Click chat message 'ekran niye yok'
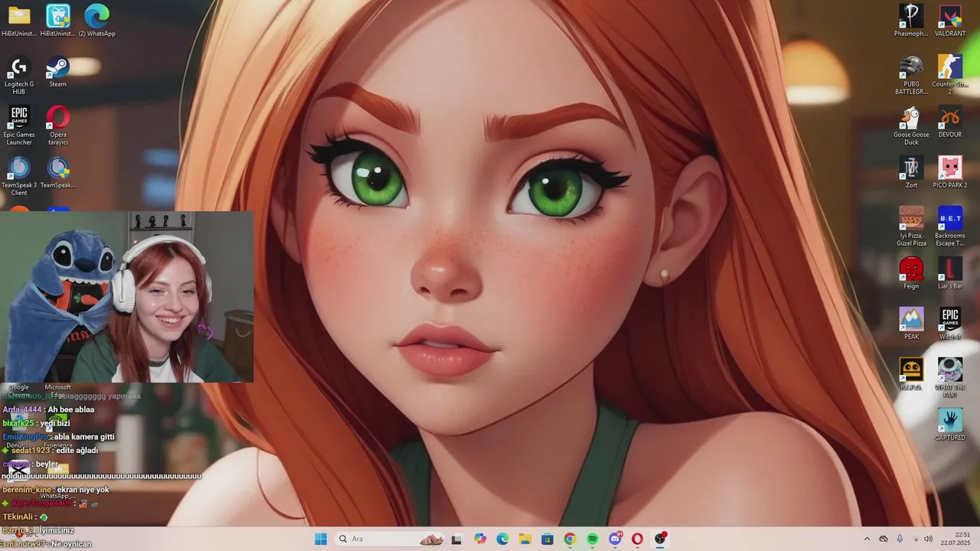This screenshot has height=551, width=980. point(83,490)
